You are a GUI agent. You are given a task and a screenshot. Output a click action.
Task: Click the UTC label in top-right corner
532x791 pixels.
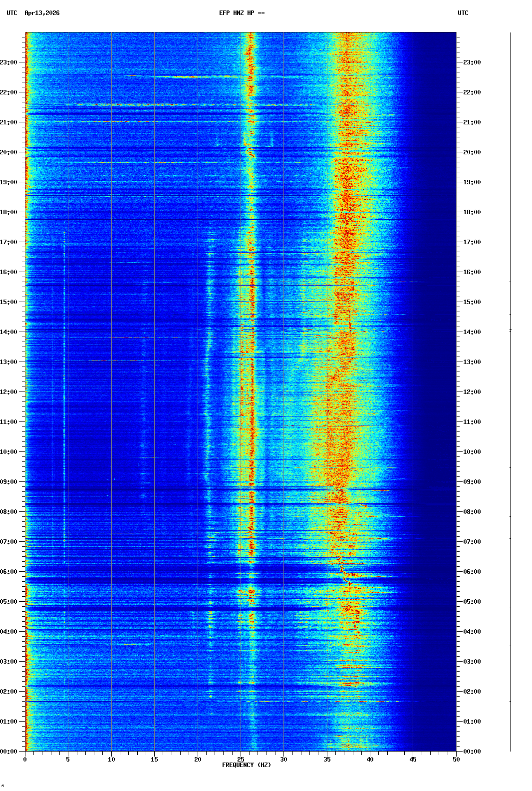(463, 13)
